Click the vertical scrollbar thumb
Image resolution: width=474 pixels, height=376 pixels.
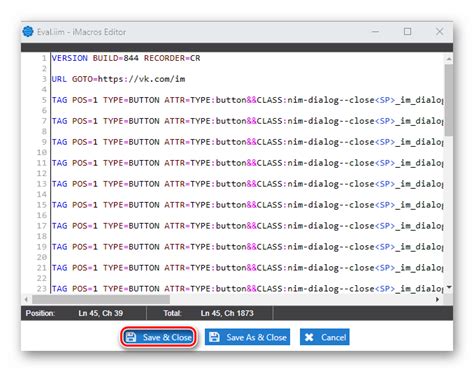[449, 100]
